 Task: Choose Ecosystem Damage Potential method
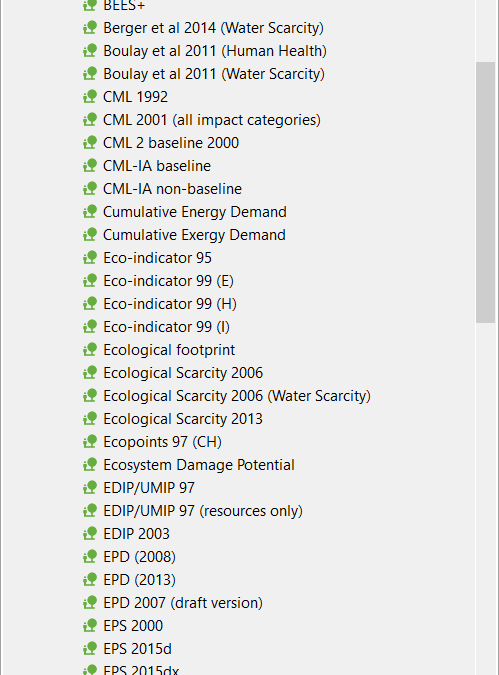tap(199, 464)
